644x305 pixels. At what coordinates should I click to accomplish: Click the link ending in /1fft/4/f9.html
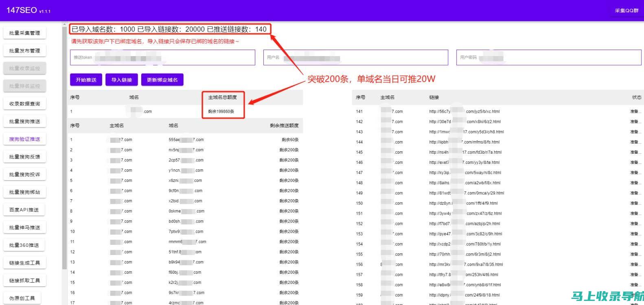pyautogui.click(x=463, y=203)
